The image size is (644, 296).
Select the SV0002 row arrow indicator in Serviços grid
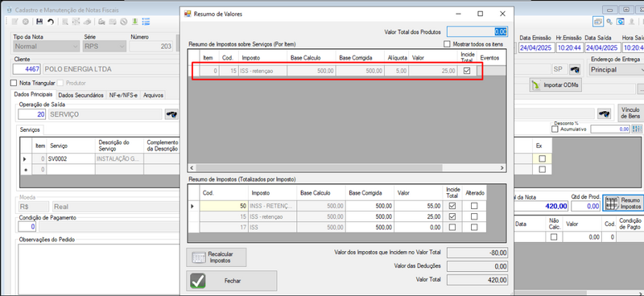[25, 158]
